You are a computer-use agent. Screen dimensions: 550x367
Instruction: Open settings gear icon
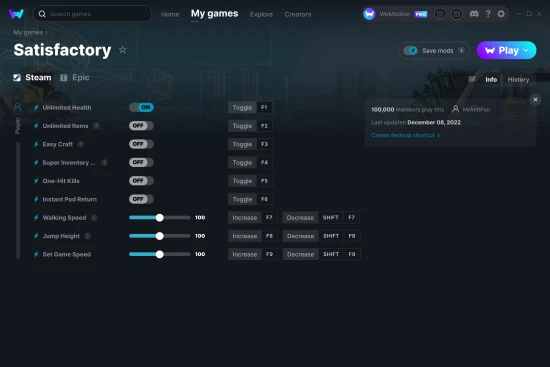[x=501, y=14]
